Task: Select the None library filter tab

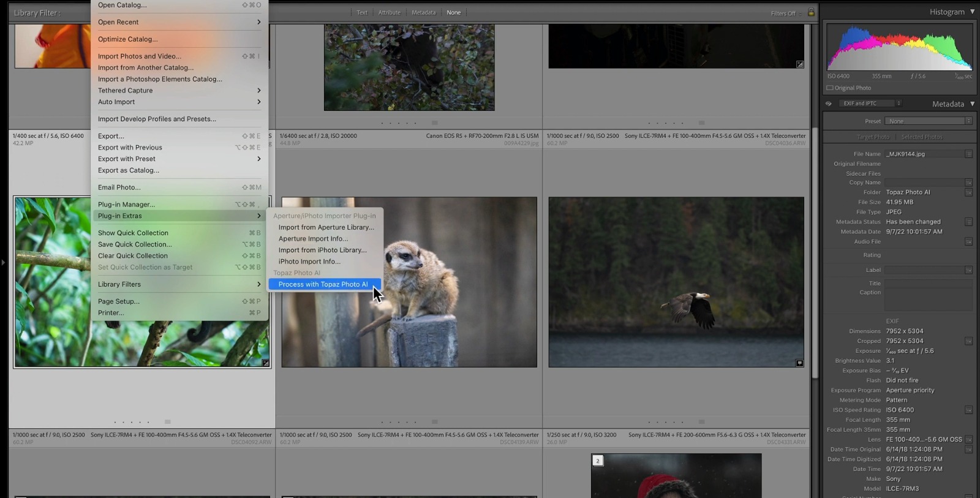Action: [454, 12]
